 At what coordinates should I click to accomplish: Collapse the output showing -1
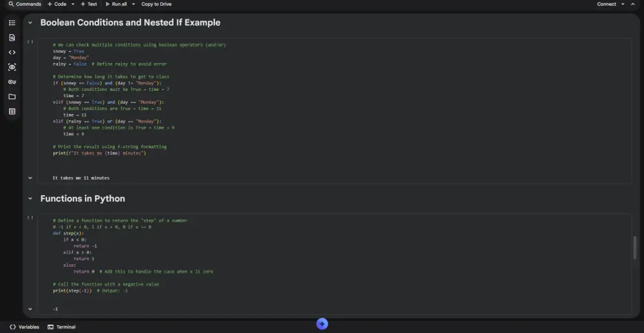(30, 309)
